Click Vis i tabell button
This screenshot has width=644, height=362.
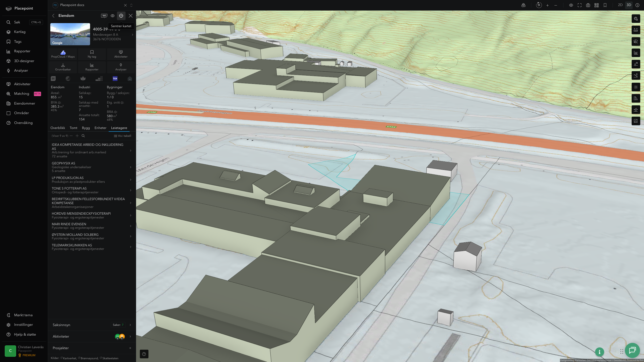pos(123,136)
